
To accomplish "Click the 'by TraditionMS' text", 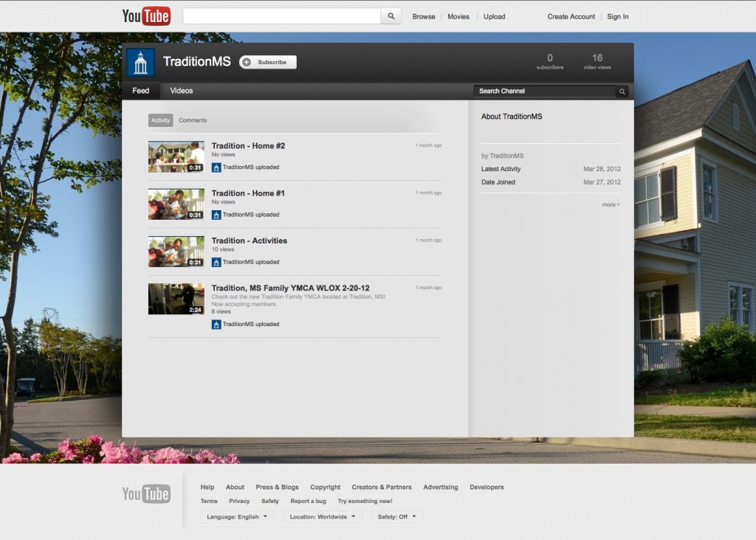I will coord(502,156).
